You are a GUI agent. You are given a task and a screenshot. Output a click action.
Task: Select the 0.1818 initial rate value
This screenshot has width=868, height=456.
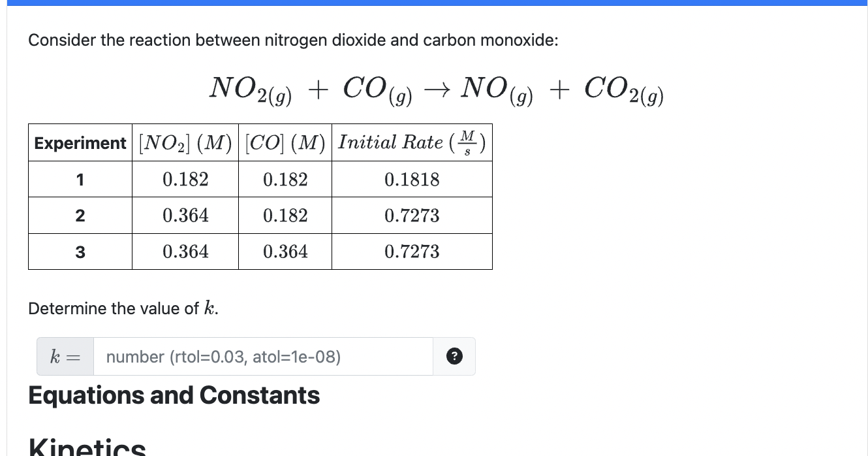[x=411, y=179]
